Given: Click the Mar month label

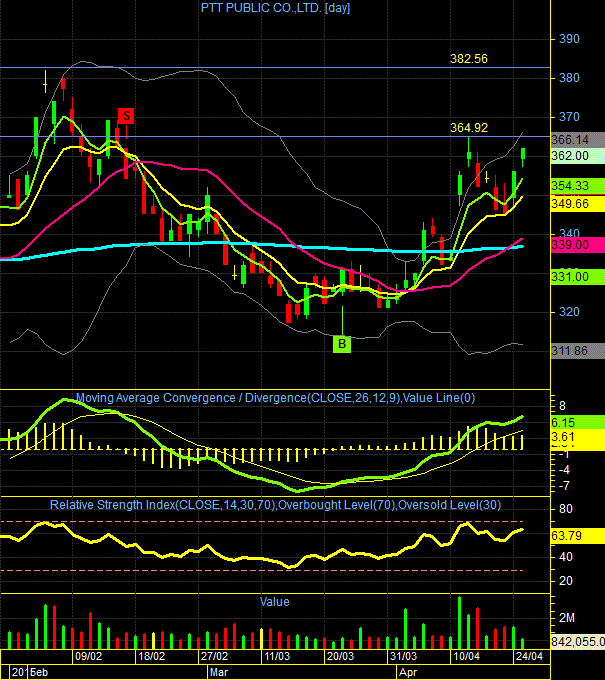Looking at the screenshot, I should pyautogui.click(x=219, y=672).
